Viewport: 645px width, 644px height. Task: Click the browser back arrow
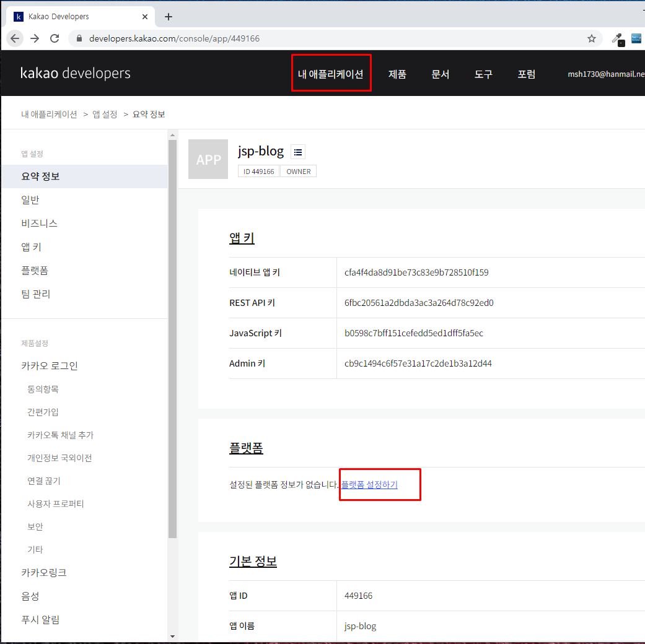(15, 38)
